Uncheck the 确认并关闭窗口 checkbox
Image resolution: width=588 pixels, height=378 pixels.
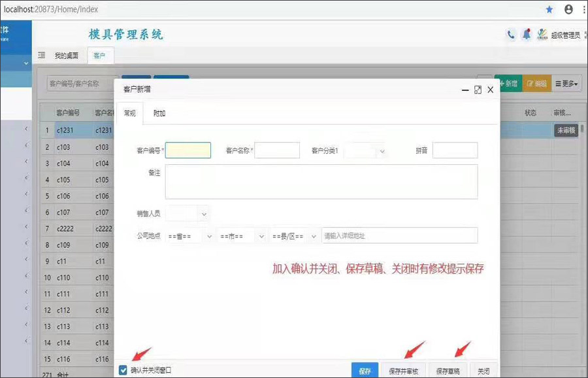[123, 370]
